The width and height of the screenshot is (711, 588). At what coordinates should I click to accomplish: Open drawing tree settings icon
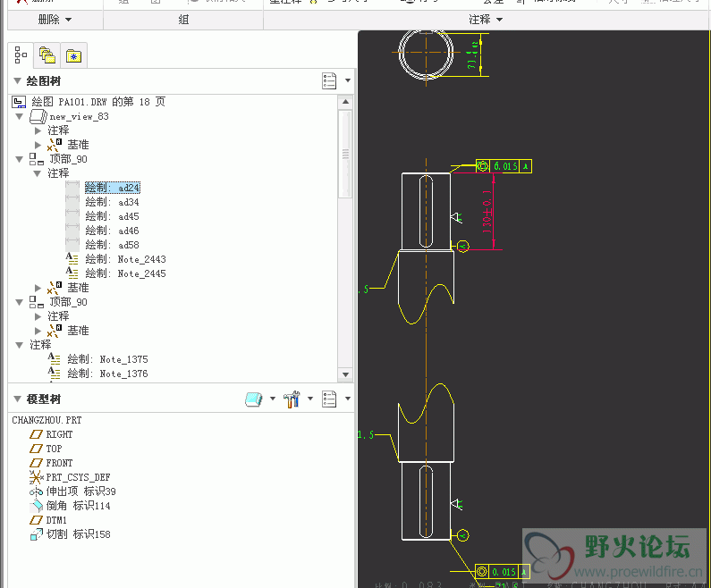click(x=329, y=80)
